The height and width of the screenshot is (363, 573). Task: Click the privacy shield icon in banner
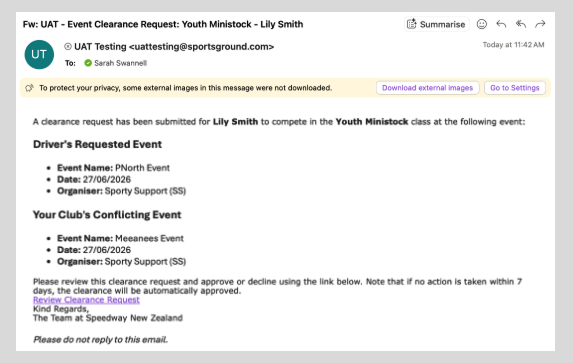pos(30,88)
